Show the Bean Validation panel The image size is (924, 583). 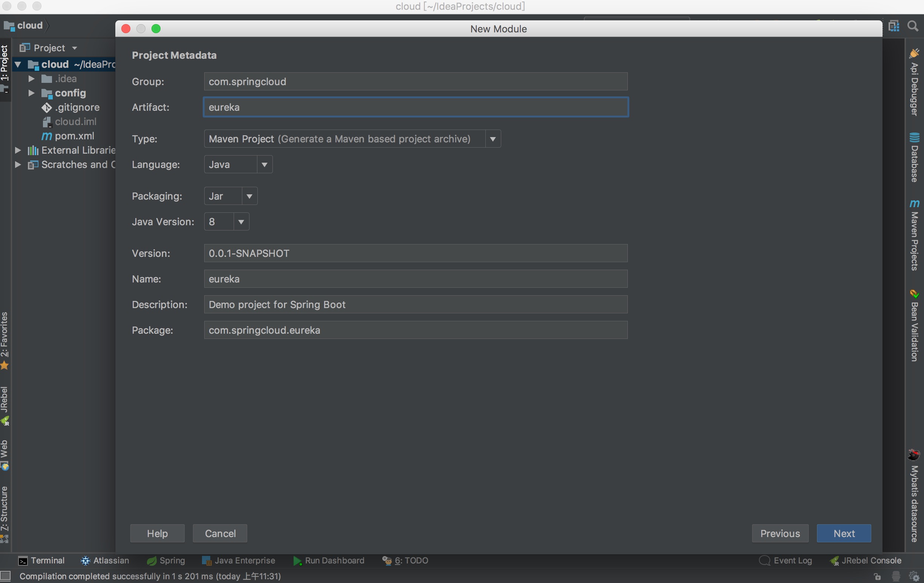[x=915, y=326]
